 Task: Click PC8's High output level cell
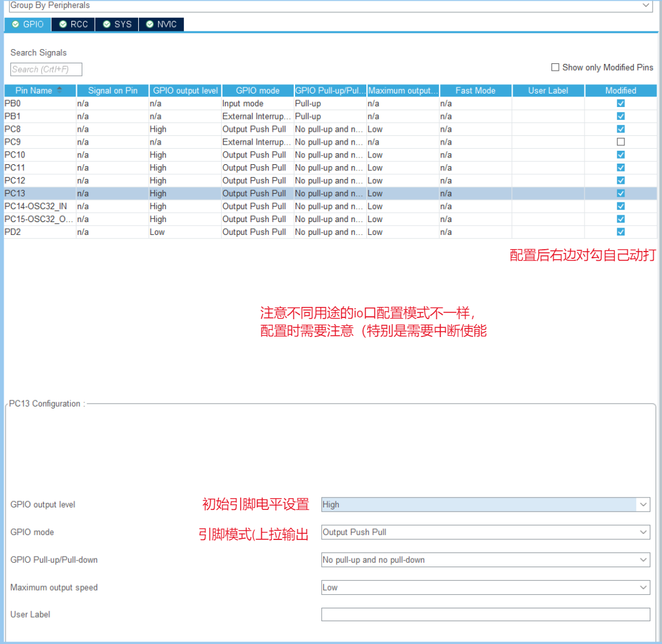pyautogui.click(x=185, y=129)
